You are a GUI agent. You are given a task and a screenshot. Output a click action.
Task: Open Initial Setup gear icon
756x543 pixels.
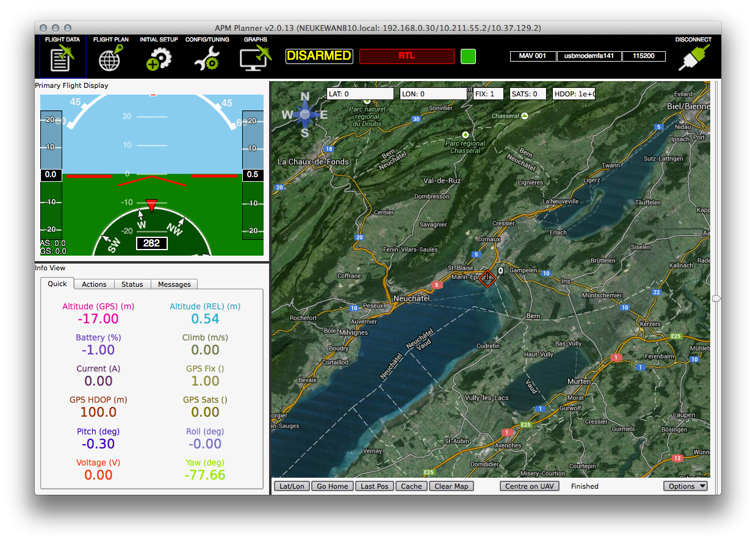[159, 59]
